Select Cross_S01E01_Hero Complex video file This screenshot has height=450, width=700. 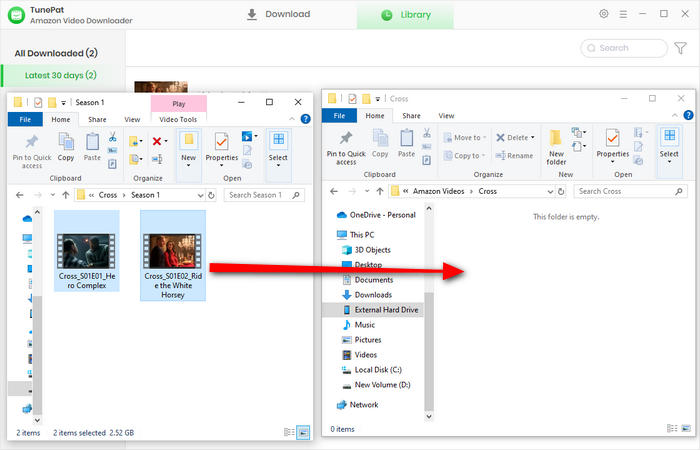87,251
